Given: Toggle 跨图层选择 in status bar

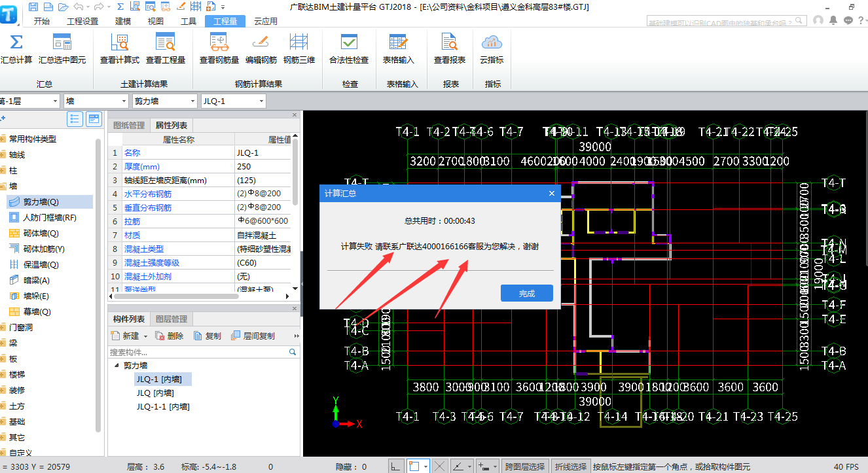Looking at the screenshot, I should click(525, 466).
